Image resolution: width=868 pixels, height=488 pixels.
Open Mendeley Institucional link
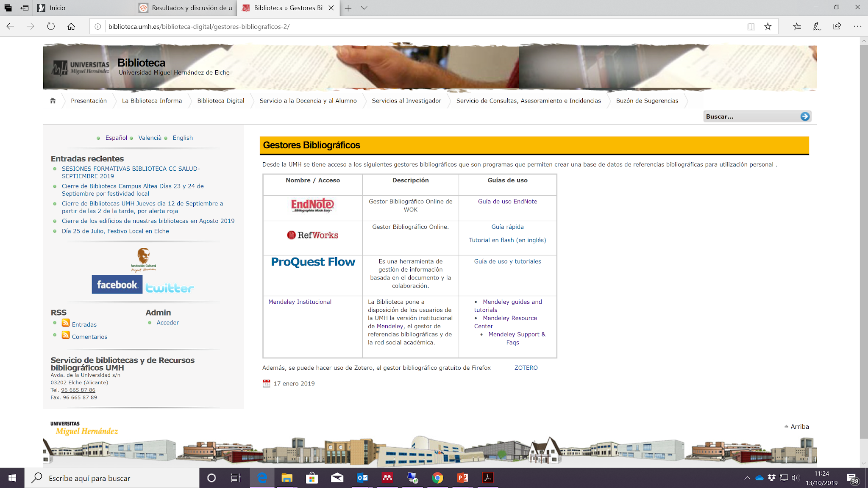coord(300,302)
